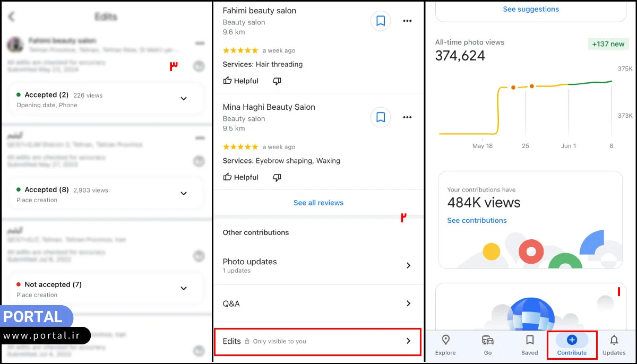Viewport: 637px width, 364px height.
Task: Open three-dot menu for Fahimi beauty salon
Action: point(407,21)
